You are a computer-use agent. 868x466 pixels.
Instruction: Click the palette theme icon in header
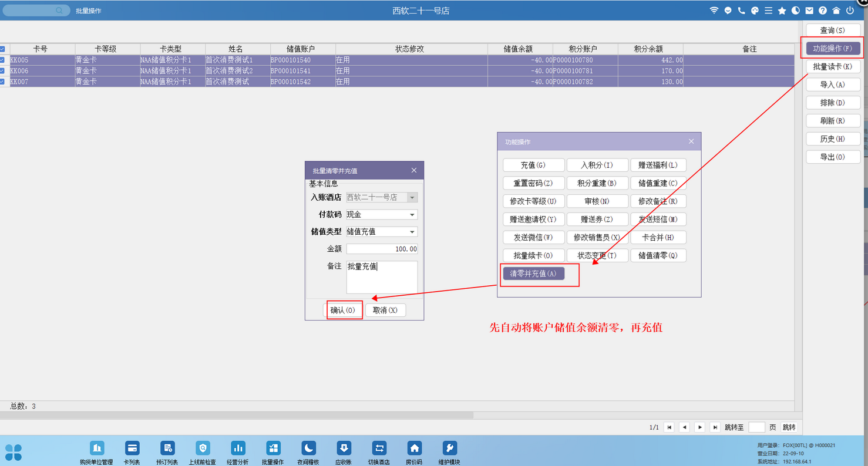click(755, 11)
